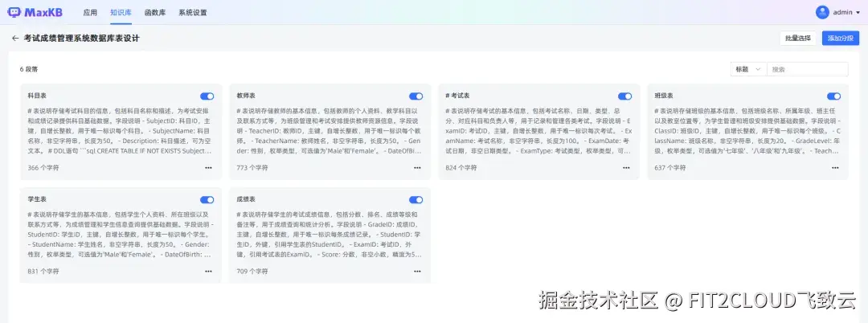Screen dimensions: 868x323
Task: Focus the 搜索 input field
Action: [807, 69]
